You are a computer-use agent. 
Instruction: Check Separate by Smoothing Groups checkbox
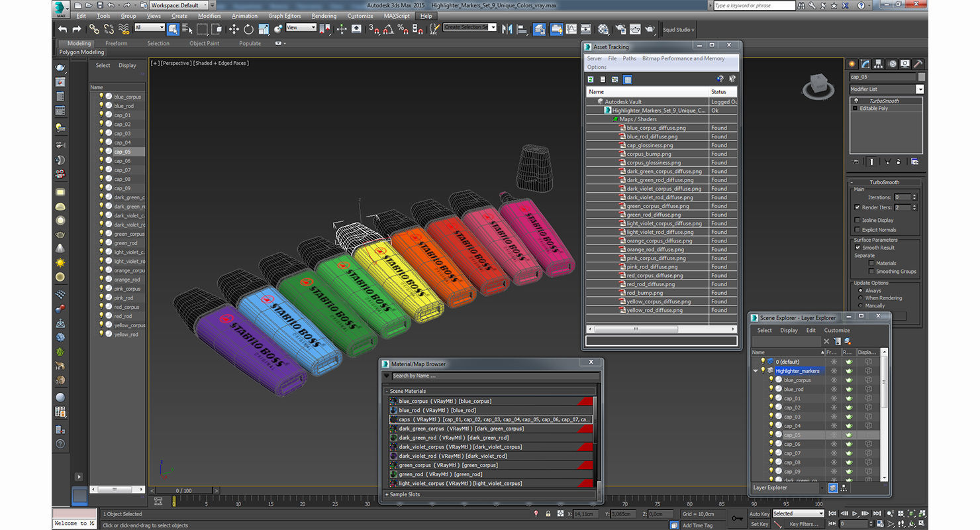tap(871, 272)
